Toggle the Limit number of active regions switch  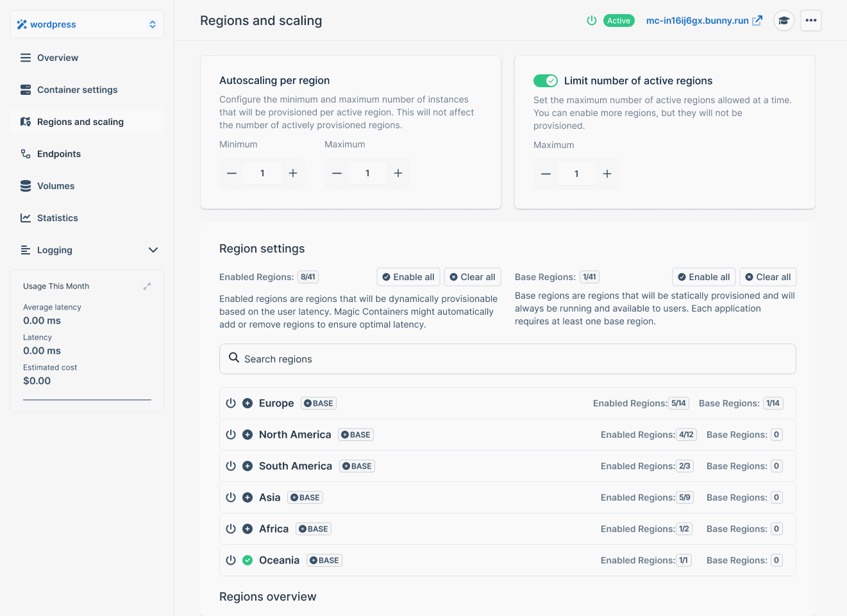(545, 81)
